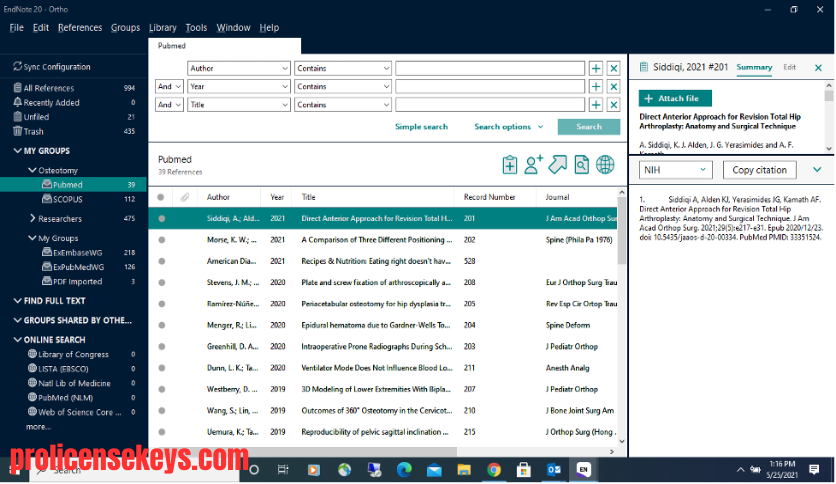This screenshot has width=836, height=484.
Task: Toggle read status for Greenhill 2020 reference
Action: 162,346
